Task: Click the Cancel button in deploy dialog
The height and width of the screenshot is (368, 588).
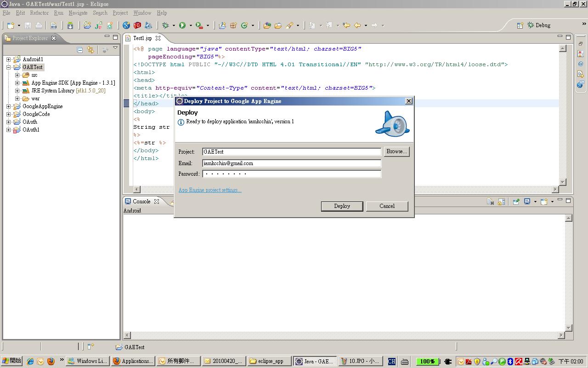Action: (387, 206)
